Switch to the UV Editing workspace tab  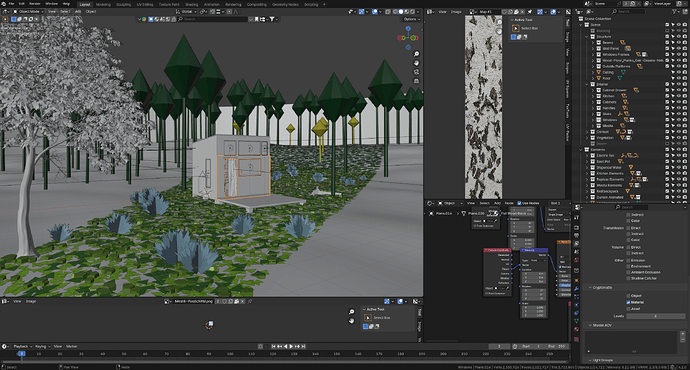click(145, 4)
